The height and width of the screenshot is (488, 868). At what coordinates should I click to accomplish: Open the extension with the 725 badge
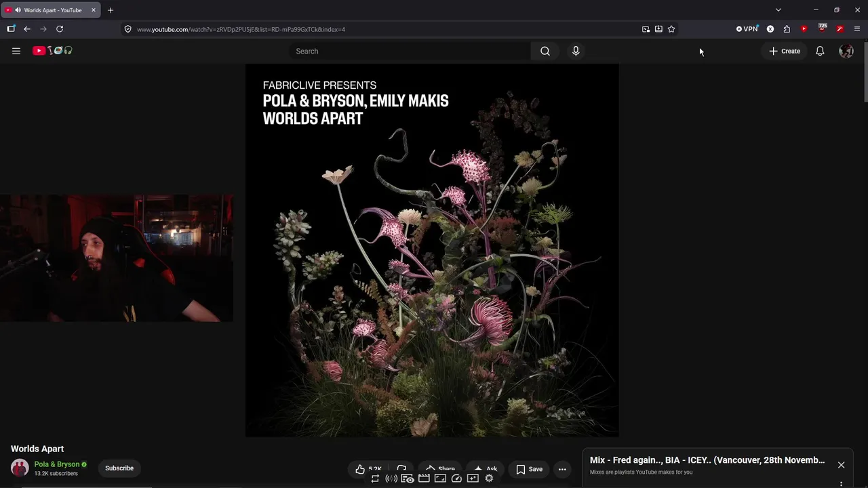[822, 28]
